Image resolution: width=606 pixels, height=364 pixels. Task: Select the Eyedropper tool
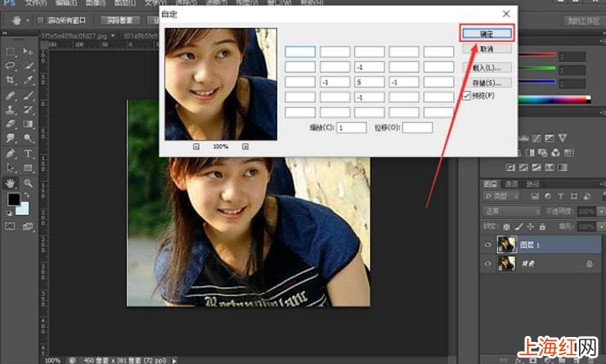click(28, 80)
